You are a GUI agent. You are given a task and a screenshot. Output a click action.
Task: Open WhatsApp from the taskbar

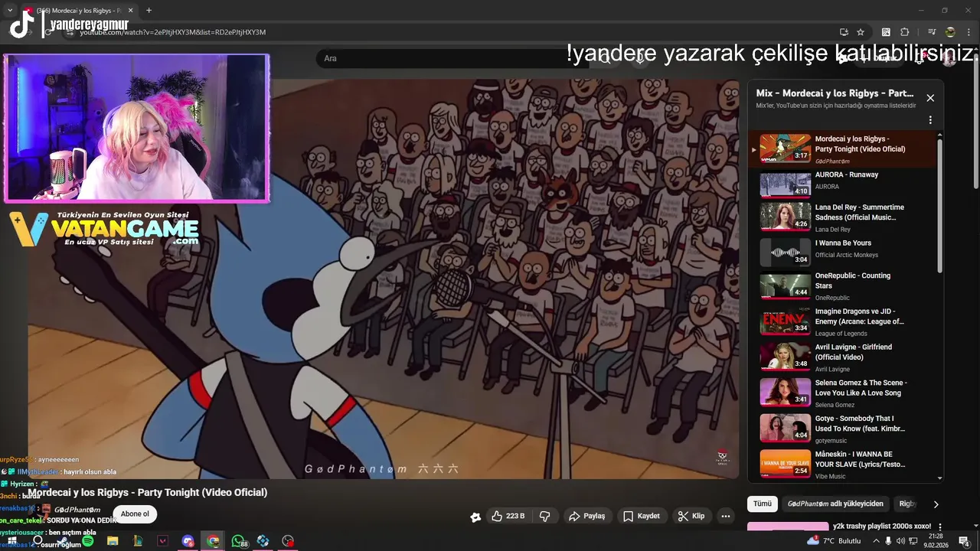(238, 541)
